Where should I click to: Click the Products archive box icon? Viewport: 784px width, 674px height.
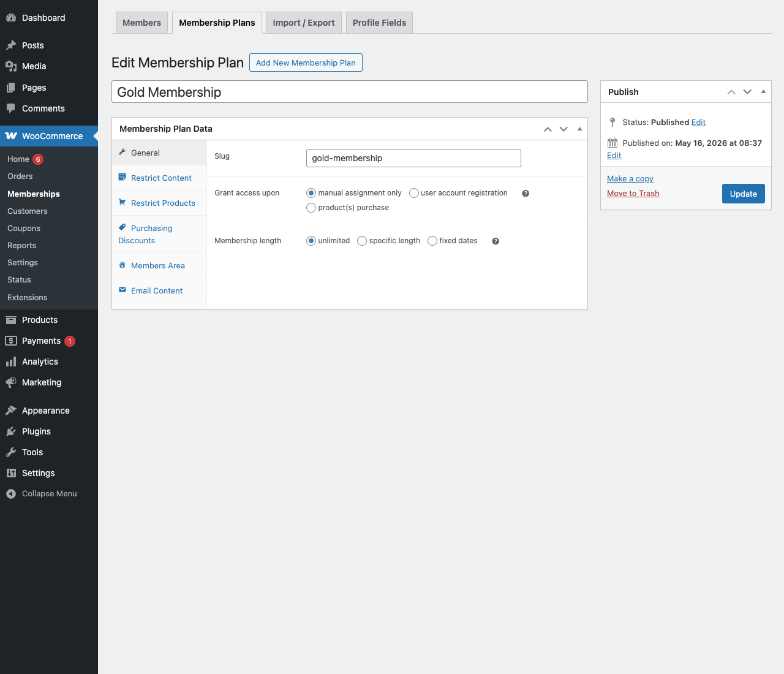11,320
